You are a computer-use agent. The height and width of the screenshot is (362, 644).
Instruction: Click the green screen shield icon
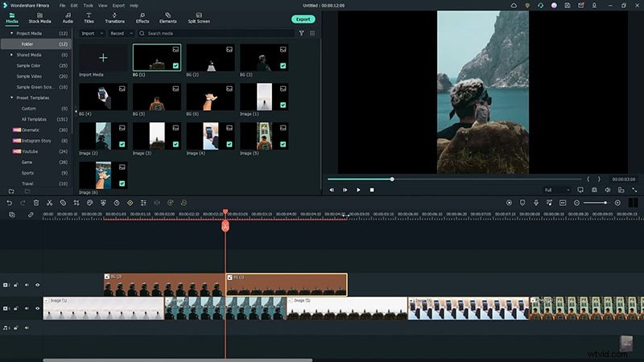click(x=103, y=203)
